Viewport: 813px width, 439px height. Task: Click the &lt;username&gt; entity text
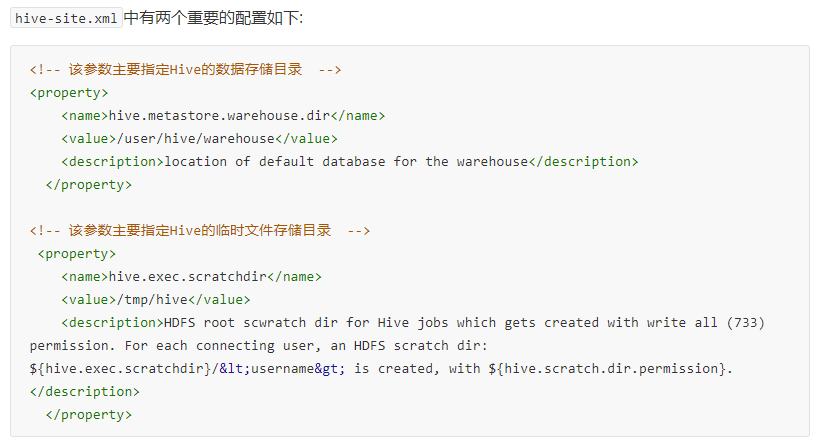[282, 369]
